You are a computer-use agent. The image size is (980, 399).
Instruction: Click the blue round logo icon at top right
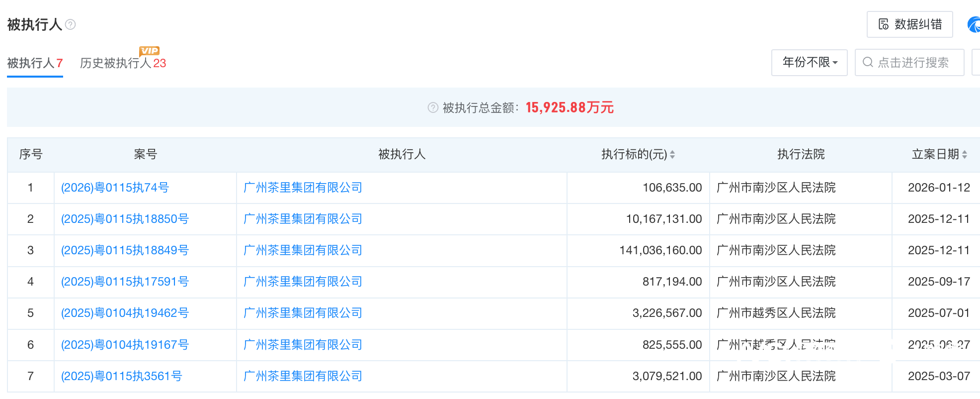coord(974,24)
